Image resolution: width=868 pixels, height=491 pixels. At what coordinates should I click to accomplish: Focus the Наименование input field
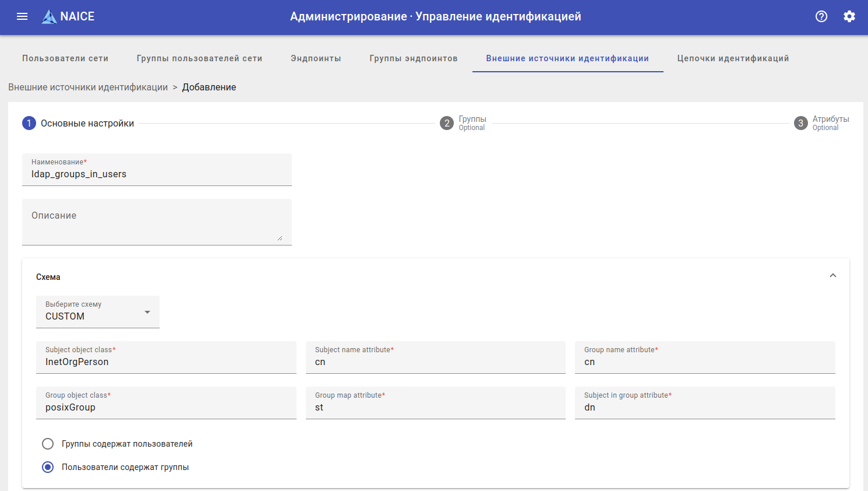tap(157, 174)
